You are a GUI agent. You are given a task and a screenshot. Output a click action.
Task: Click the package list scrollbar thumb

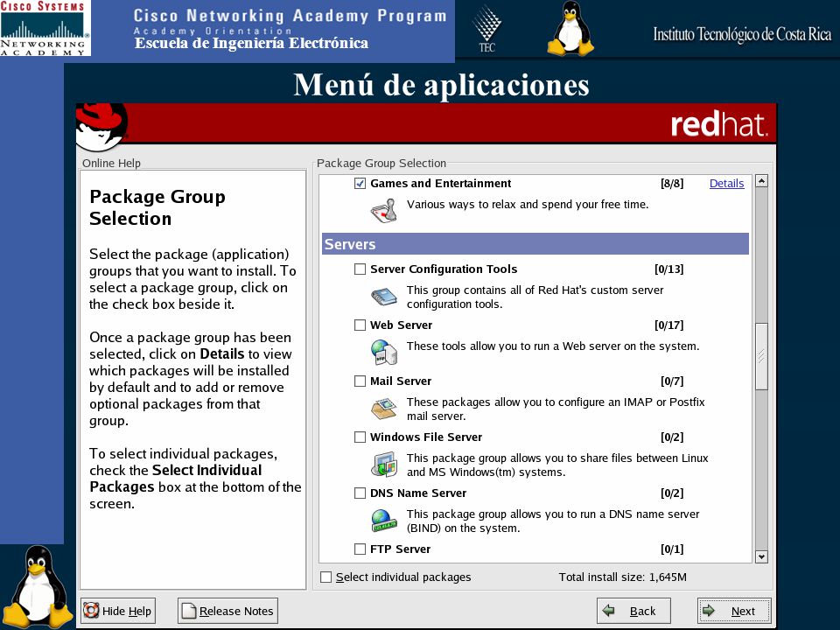761,356
